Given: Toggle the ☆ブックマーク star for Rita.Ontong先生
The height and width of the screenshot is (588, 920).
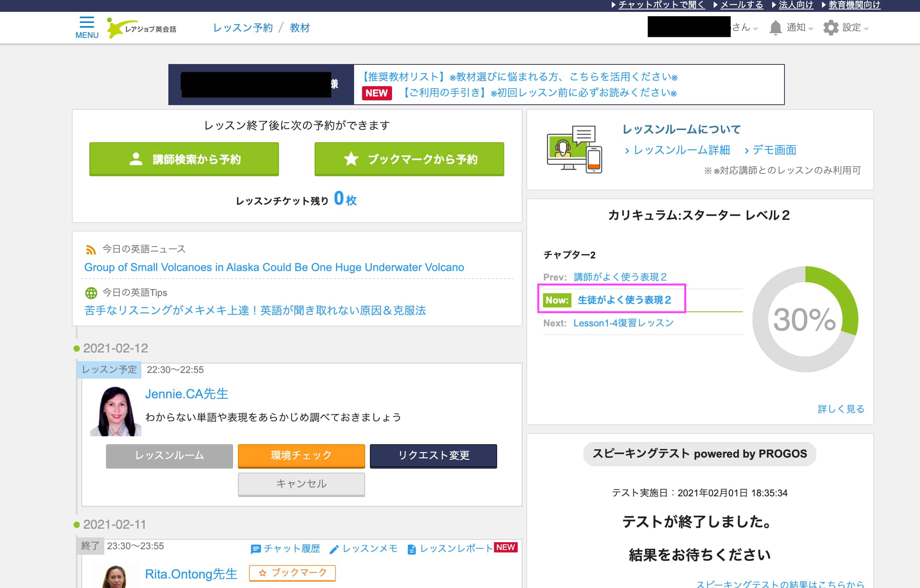Looking at the screenshot, I should 292,573.
